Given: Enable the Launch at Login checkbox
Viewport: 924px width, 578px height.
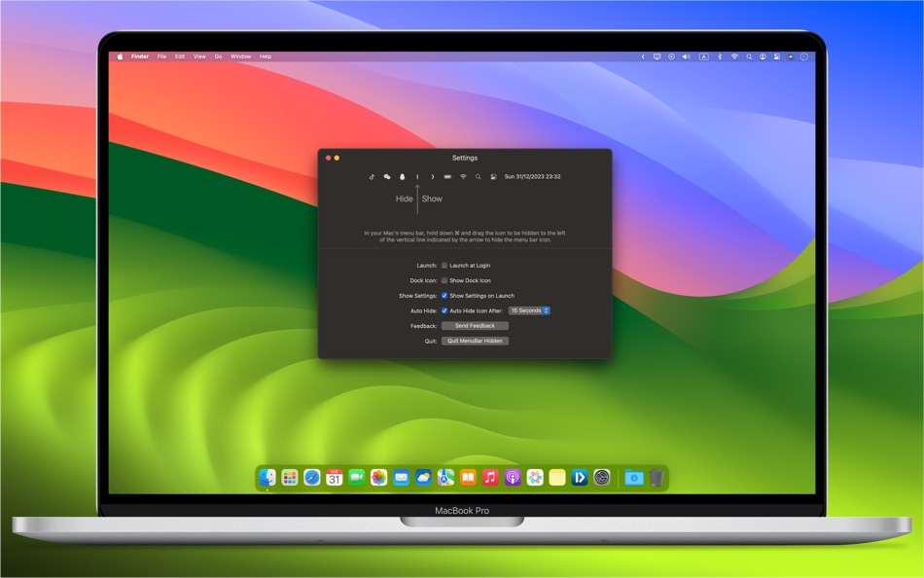Looking at the screenshot, I should [444, 266].
